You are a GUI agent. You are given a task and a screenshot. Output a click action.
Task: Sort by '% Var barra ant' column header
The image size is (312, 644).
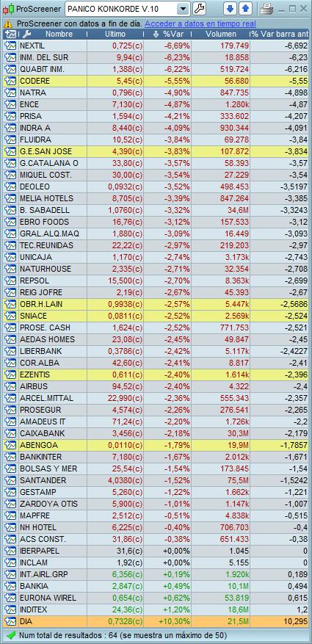click(280, 35)
